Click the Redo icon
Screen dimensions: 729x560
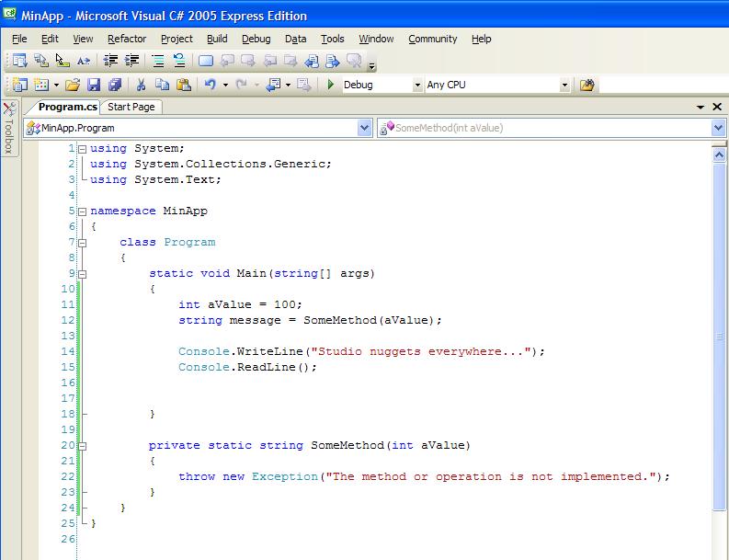241,85
